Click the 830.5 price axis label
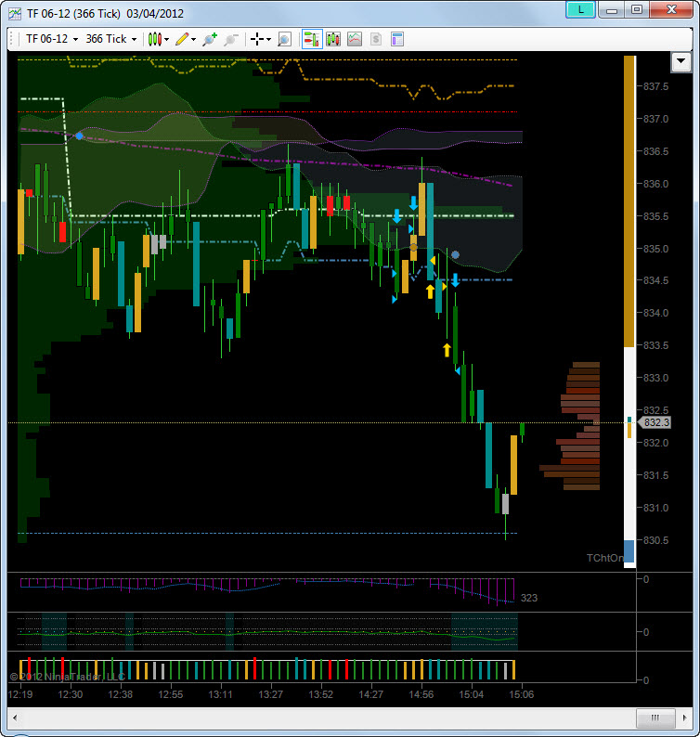This screenshot has width=700, height=737. coord(655,540)
